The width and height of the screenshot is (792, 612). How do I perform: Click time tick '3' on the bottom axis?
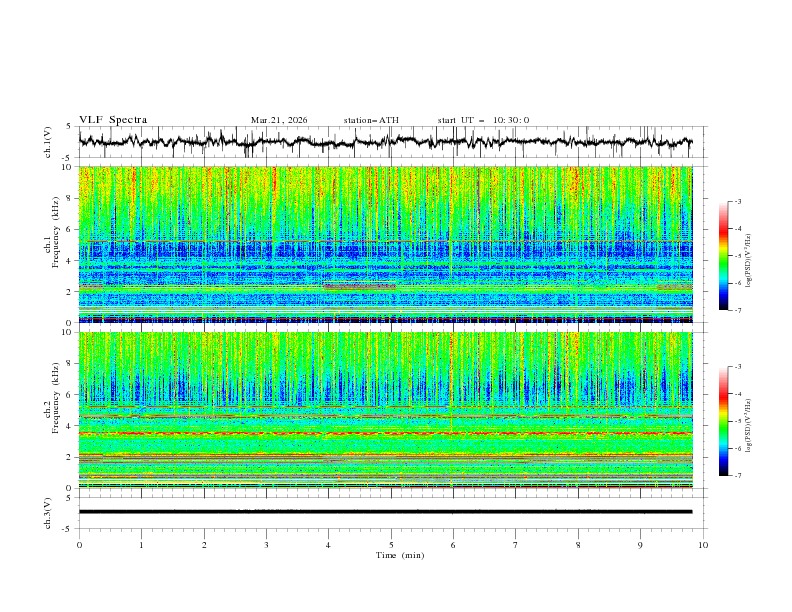coord(267,545)
